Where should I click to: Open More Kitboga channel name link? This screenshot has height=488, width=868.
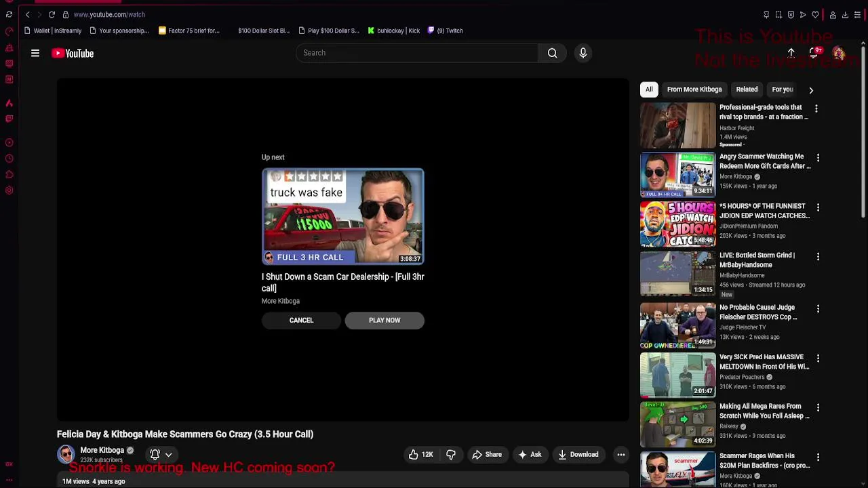click(x=102, y=450)
